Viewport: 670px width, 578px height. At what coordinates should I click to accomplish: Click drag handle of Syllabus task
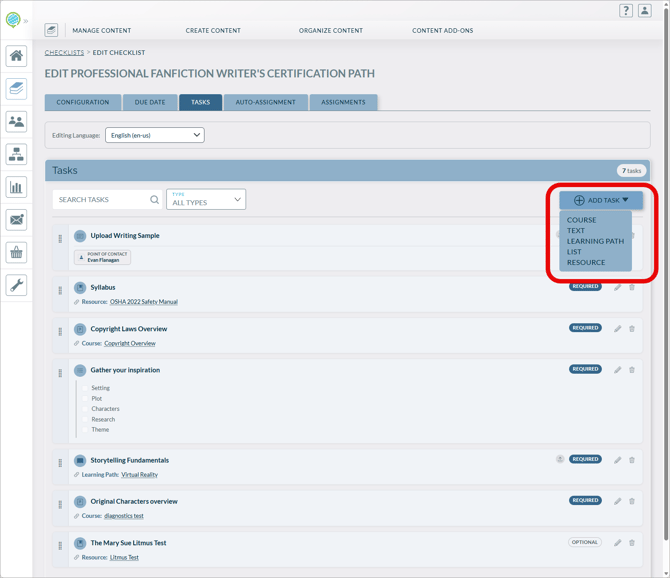pos(60,290)
